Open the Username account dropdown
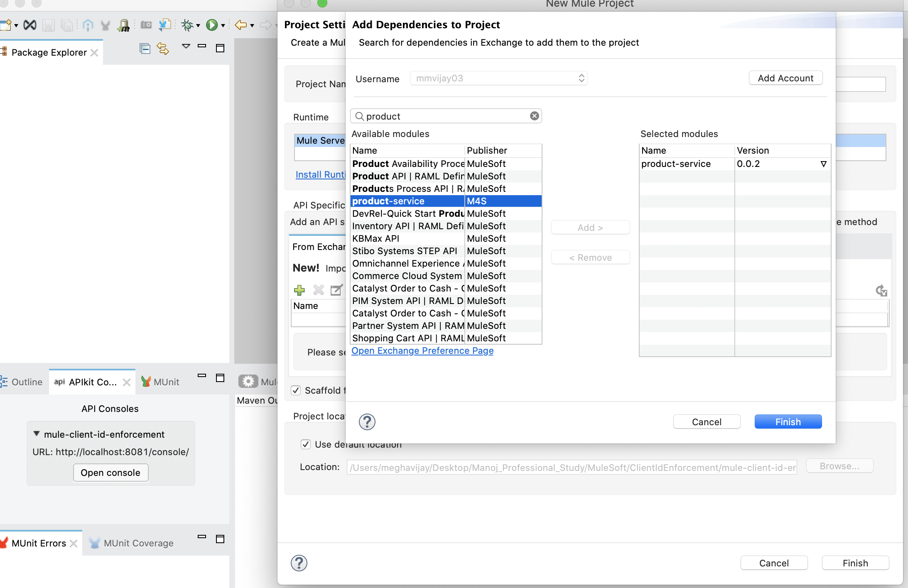The height and width of the screenshot is (588, 908). 498,78
